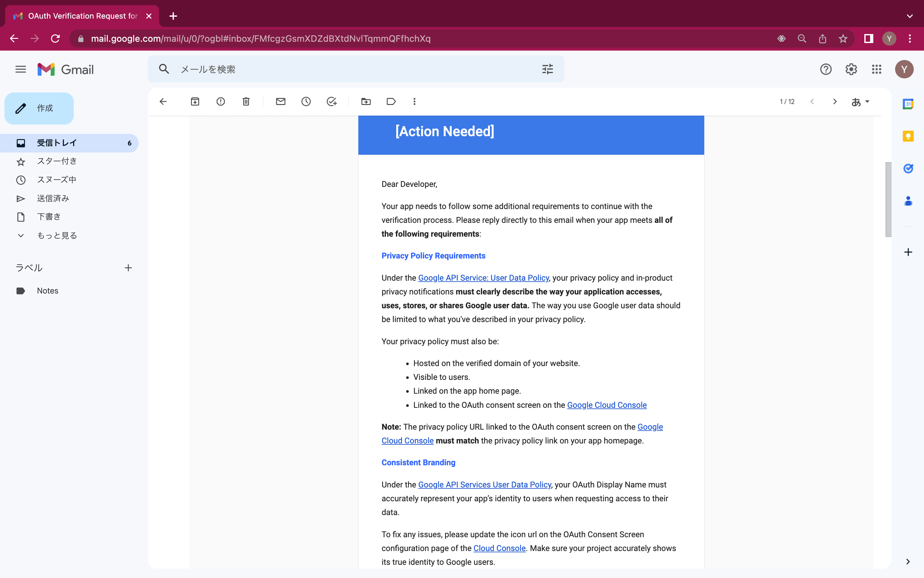Toggle the browser side panel
The width and height of the screenshot is (924, 578).
tap(868, 39)
